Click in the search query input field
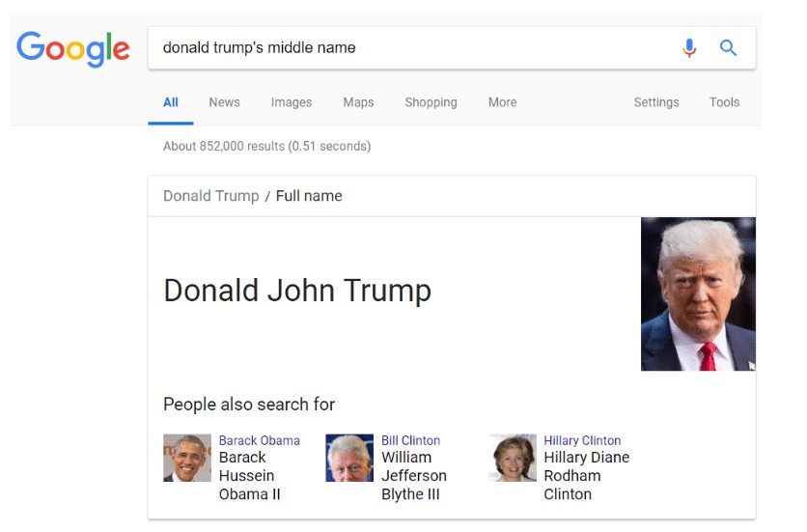Image resolution: width=807 pixels, height=532 pixels. 412,48
